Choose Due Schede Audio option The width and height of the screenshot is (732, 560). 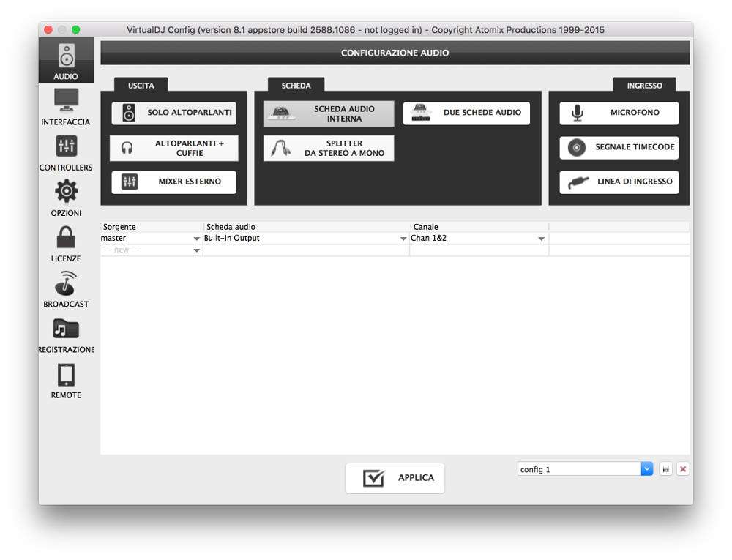coord(466,113)
